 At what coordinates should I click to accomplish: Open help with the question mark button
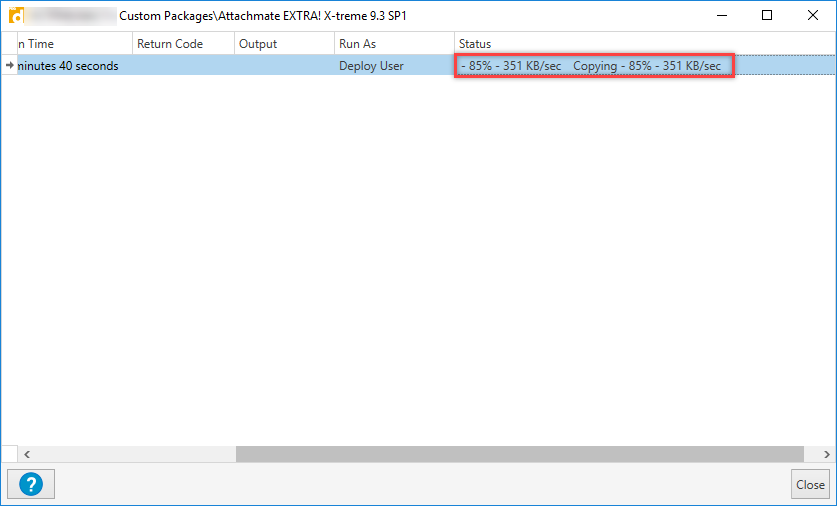(31, 485)
